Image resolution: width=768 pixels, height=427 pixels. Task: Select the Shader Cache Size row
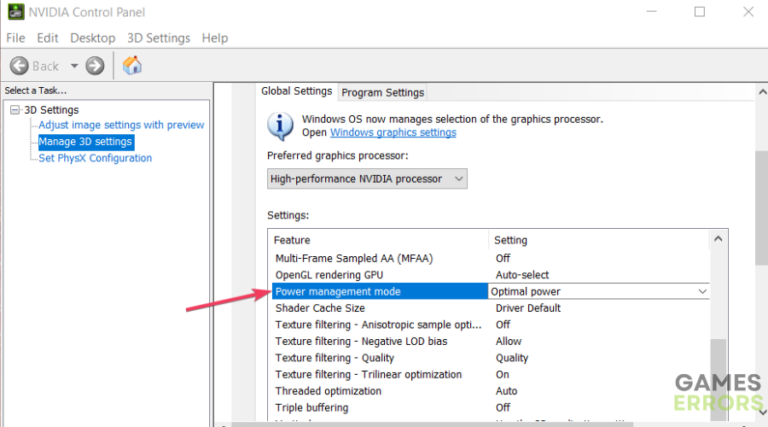(x=320, y=308)
